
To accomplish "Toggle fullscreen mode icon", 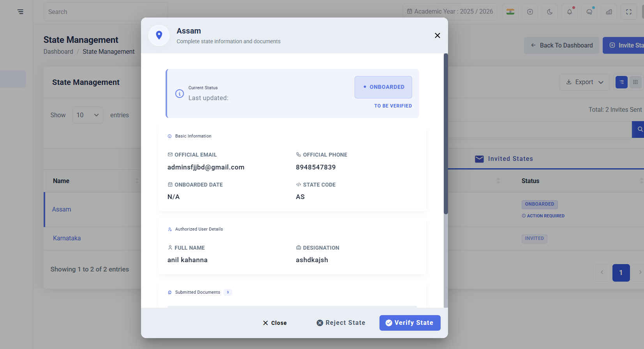I will click(x=629, y=12).
